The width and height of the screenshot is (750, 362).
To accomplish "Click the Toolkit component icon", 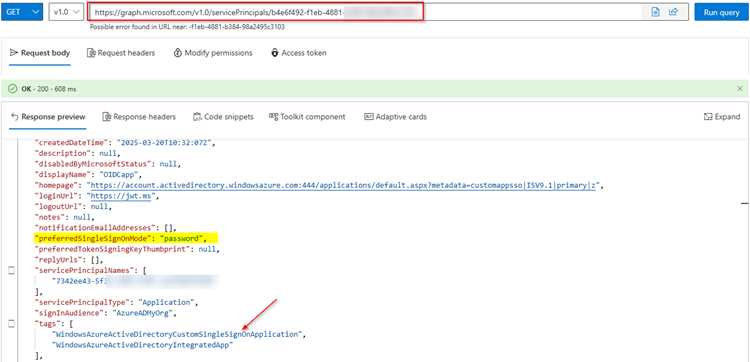I will click(x=274, y=117).
